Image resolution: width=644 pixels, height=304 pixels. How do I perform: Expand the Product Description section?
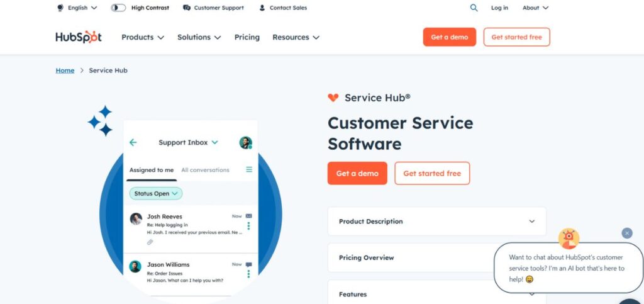pyautogui.click(x=436, y=222)
